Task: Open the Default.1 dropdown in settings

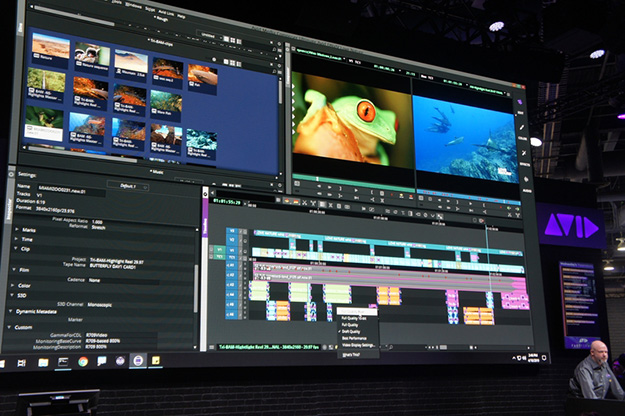Action: [127, 186]
